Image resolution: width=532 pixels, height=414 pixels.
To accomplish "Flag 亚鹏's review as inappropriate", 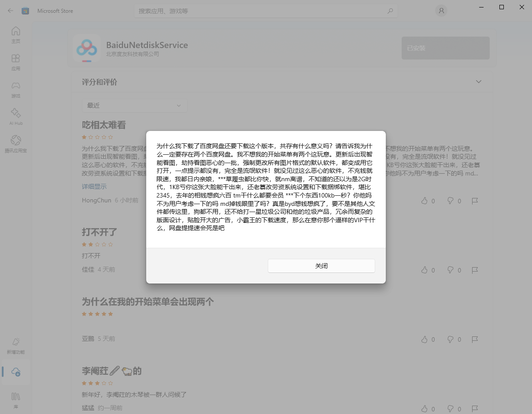I will click(475, 339).
